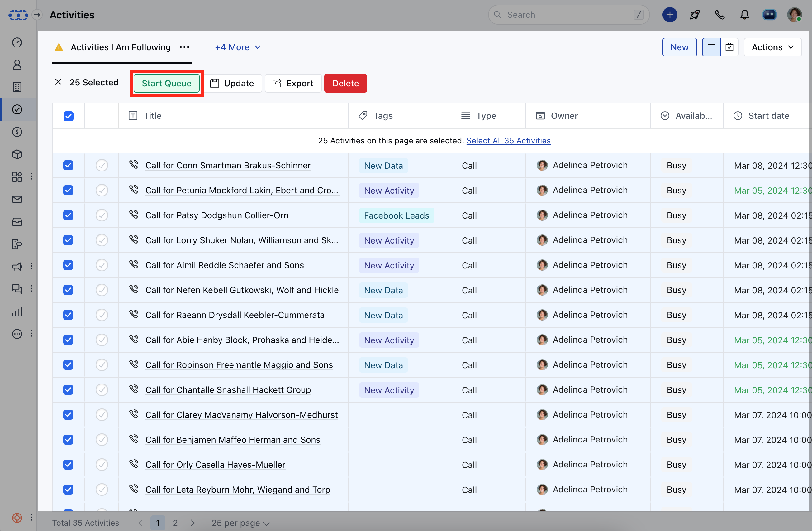Expand the Actions dropdown
This screenshot has width=812, height=531.
click(x=772, y=47)
